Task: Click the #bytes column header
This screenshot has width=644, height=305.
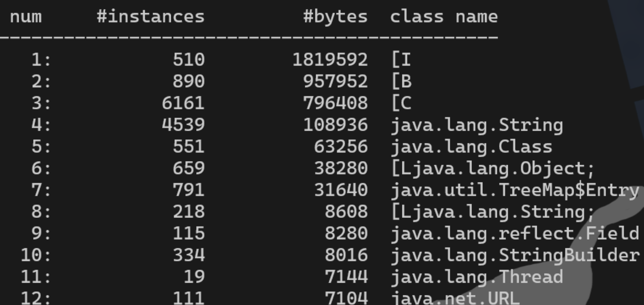Action: 336,17
